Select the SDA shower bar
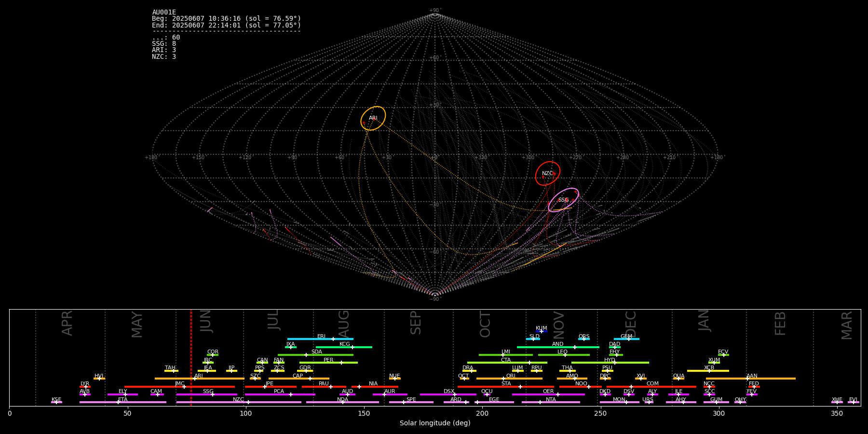 (315, 355)
